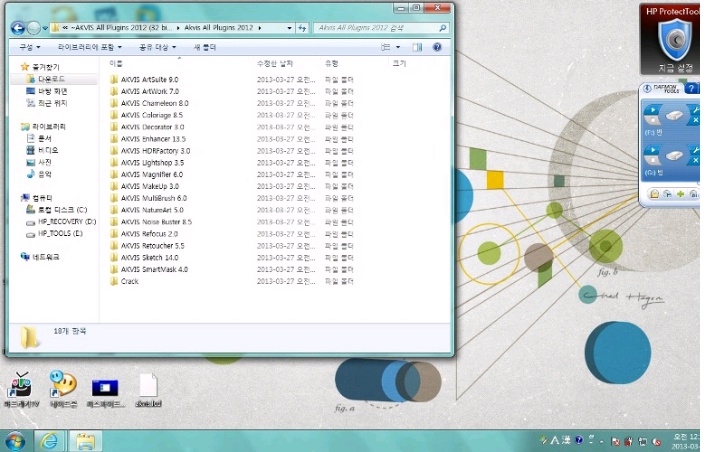The image size is (724, 452).
Task: Click the greyed-out forward navigation arrow
Action: [x=33, y=28]
